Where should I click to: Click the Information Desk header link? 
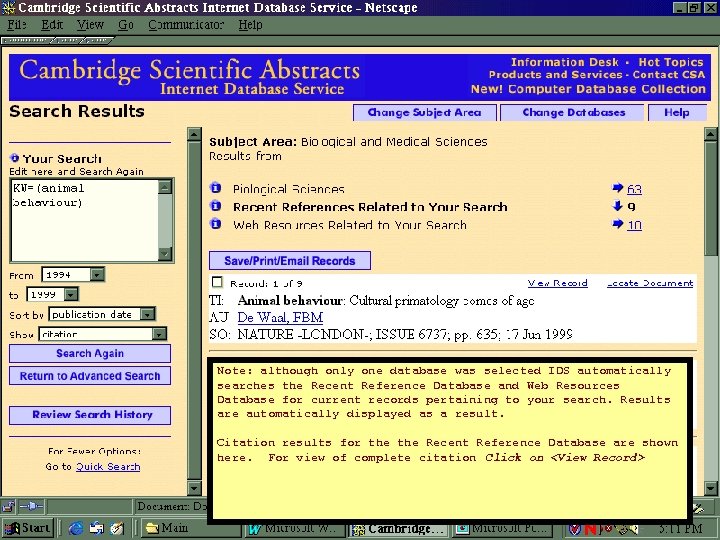coord(565,62)
